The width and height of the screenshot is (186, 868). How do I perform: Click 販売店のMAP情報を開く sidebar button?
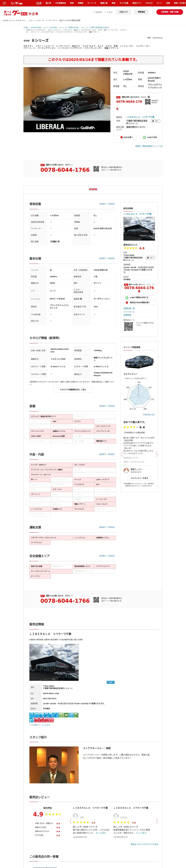point(139,303)
